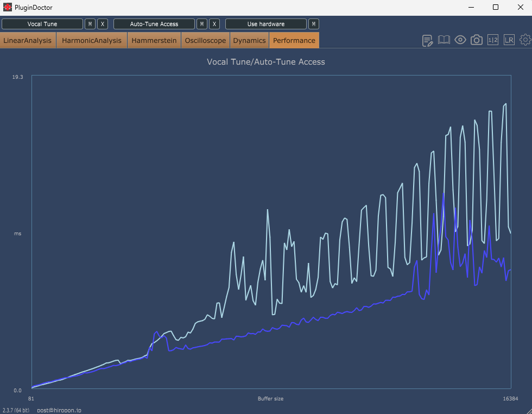532x414 pixels.
Task: Click the 19.3 y-axis maximum value
Action: 17,77
